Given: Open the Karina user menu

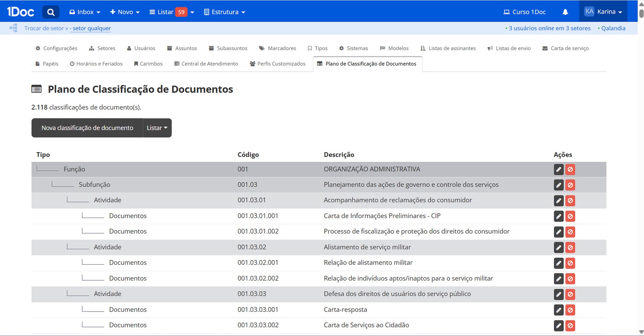Looking at the screenshot, I should (603, 12).
